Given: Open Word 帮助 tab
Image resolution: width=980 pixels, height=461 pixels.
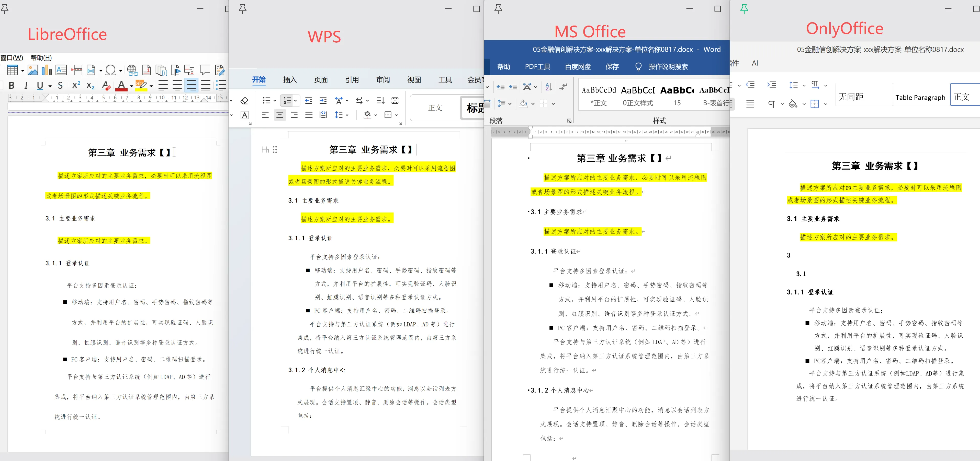Looking at the screenshot, I should pyautogui.click(x=504, y=66).
